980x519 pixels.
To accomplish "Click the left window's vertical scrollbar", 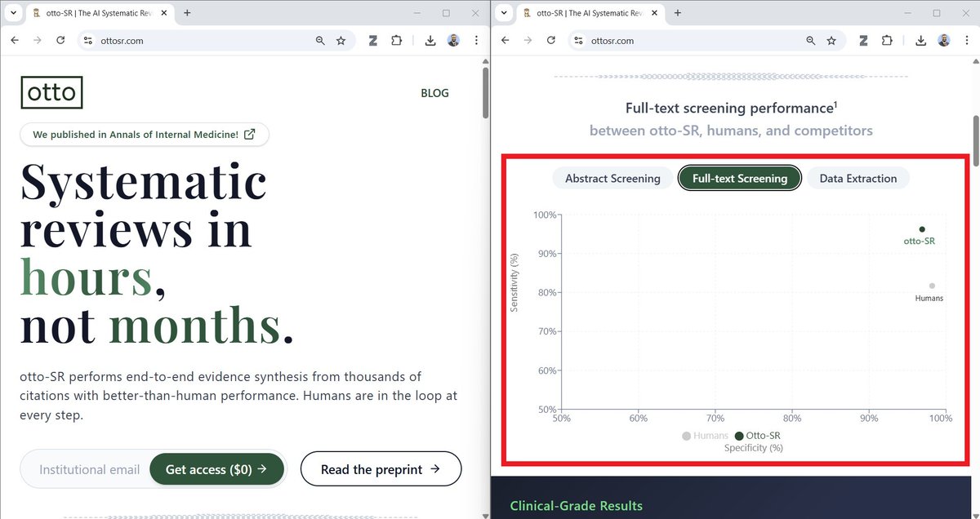I will tap(485, 94).
